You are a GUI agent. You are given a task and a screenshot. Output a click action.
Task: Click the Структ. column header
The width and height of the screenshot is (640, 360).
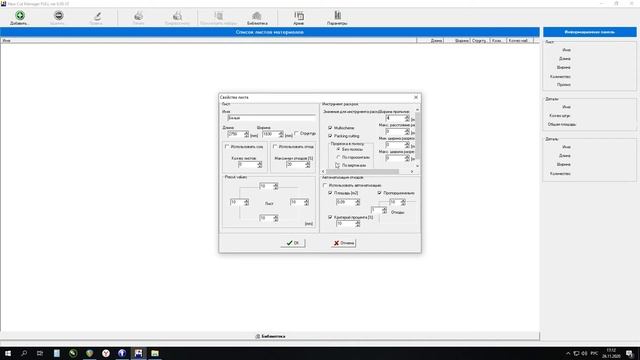479,40
